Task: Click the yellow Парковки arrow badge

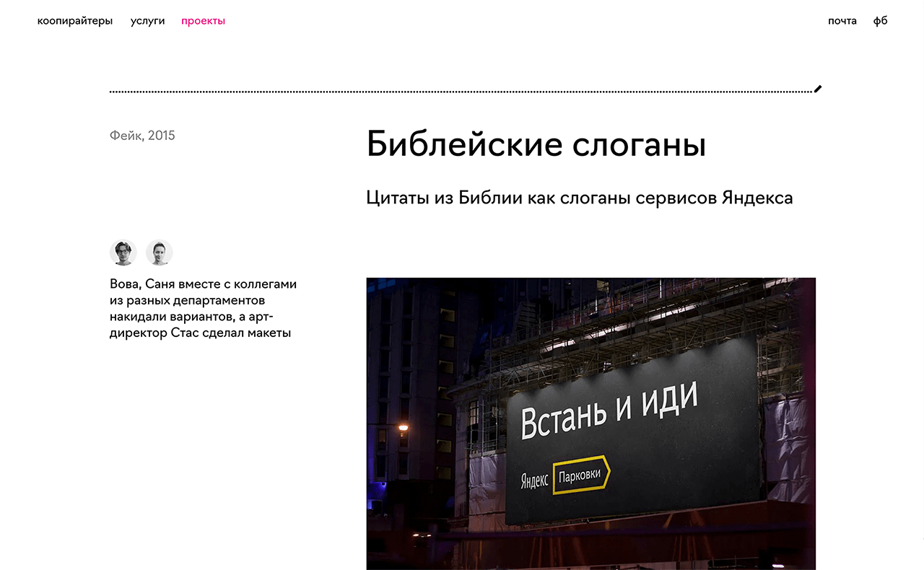Action: click(581, 475)
